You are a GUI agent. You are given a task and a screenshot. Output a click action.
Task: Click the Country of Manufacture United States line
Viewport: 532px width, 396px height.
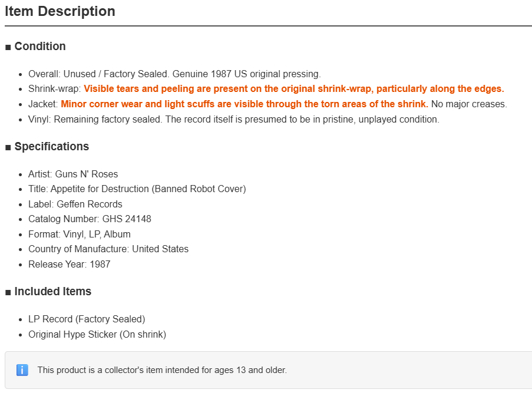tap(108, 249)
